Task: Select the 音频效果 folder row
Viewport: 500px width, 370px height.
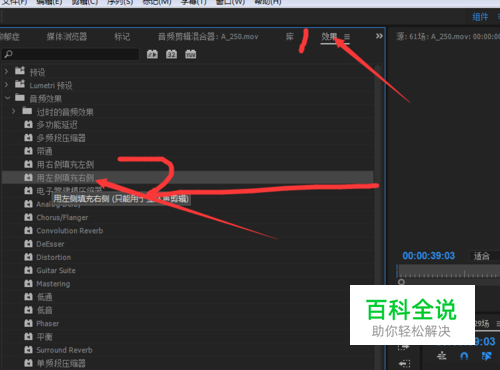Action: point(187,98)
